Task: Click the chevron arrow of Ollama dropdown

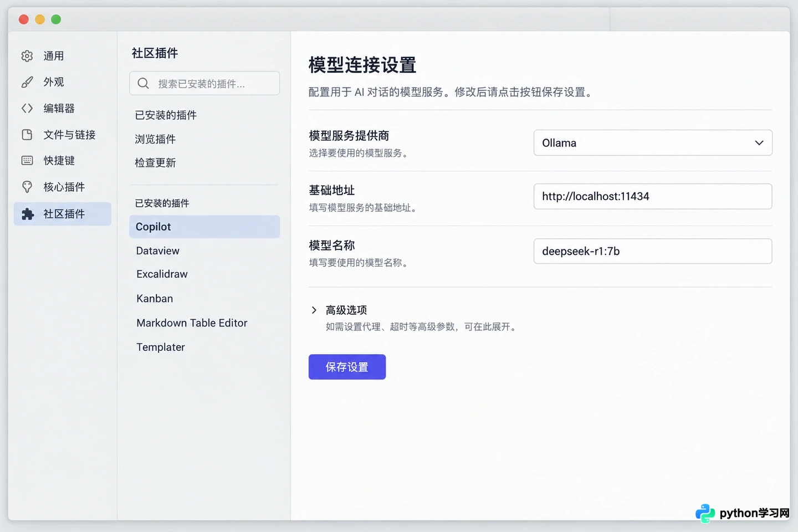Action: [x=759, y=143]
